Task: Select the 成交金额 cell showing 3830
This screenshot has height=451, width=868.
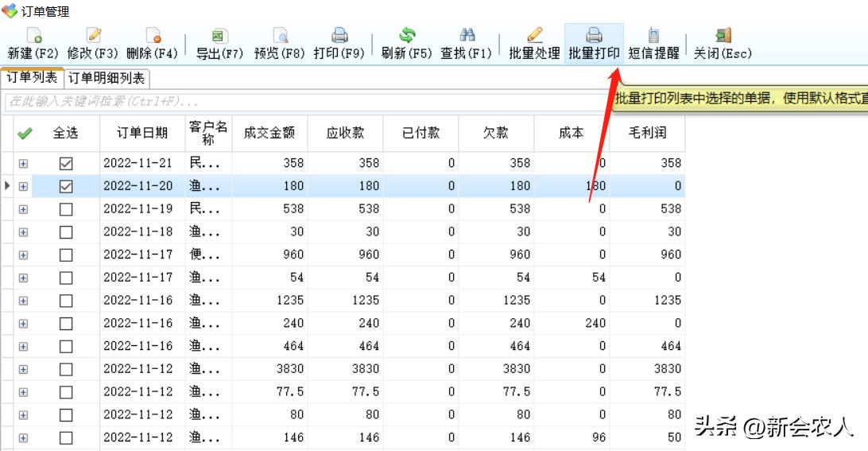Action: pos(269,369)
